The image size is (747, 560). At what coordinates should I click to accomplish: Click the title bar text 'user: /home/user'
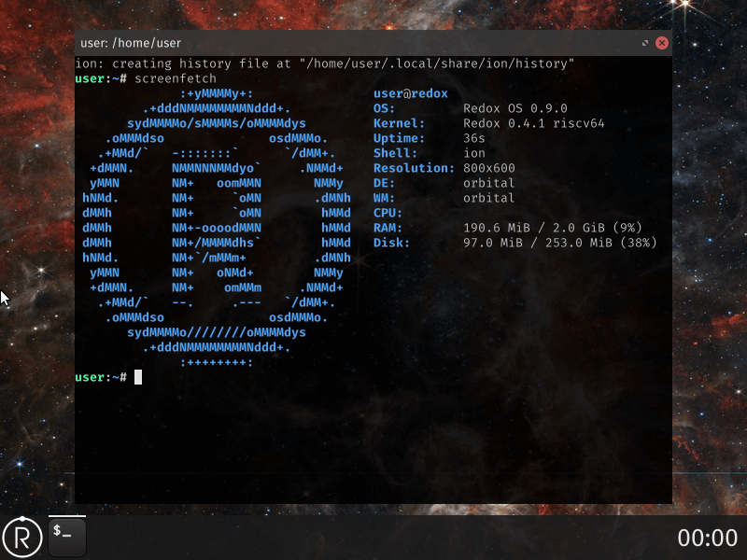pyautogui.click(x=131, y=43)
